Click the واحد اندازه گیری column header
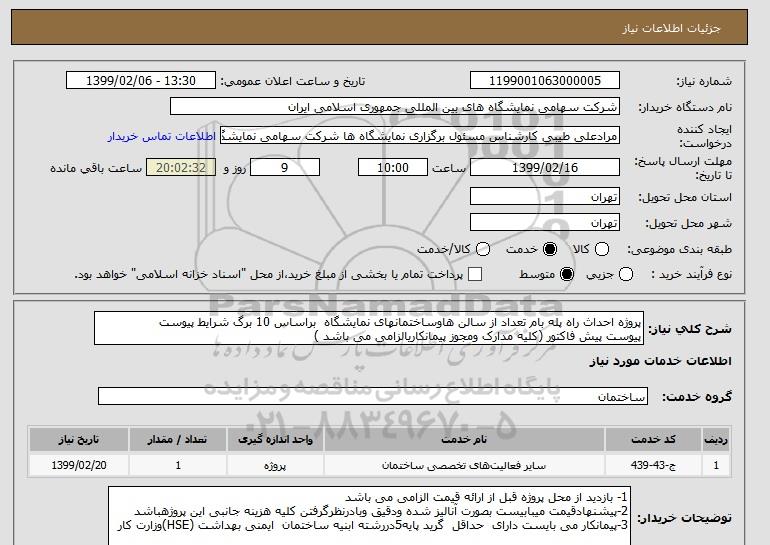The height and width of the screenshot is (545, 770). point(275,439)
